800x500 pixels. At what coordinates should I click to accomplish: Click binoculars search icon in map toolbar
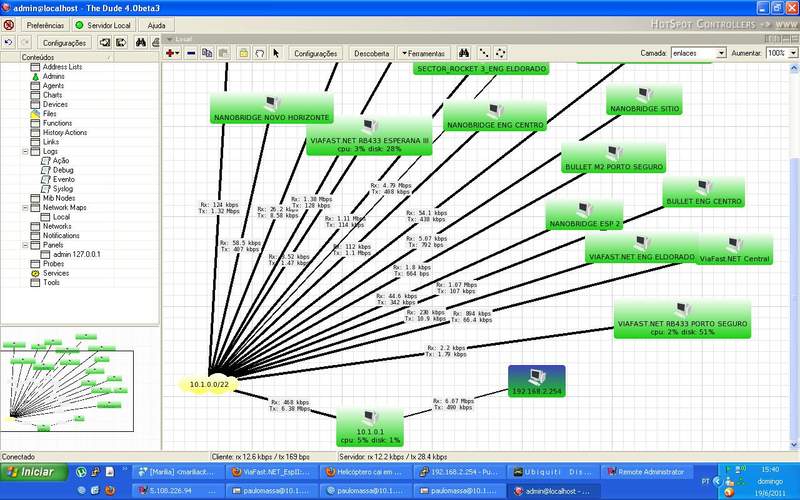click(x=464, y=53)
